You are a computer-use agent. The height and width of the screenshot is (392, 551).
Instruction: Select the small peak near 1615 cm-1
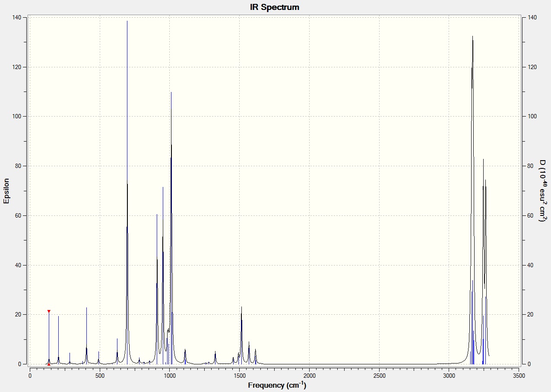[x=255, y=357]
